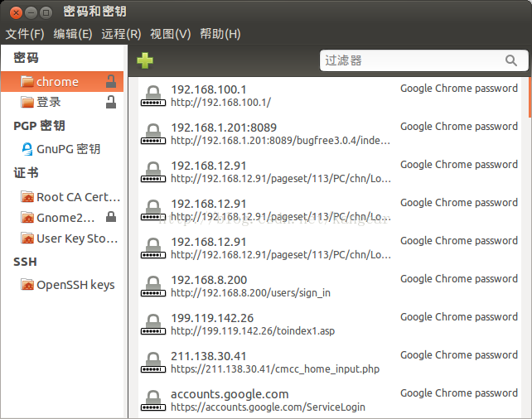
Task: Click the Gnome2 keyring folder icon
Action: coord(27,218)
